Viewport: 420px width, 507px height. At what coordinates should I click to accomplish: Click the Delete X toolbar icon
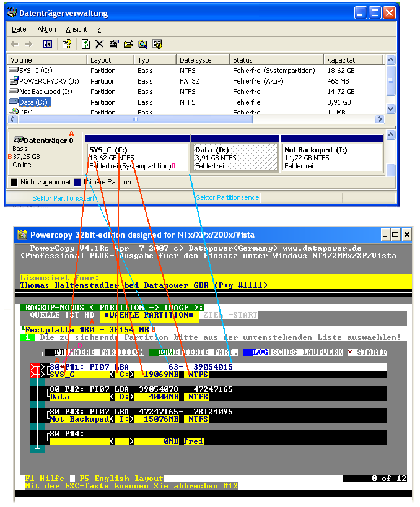(x=99, y=44)
